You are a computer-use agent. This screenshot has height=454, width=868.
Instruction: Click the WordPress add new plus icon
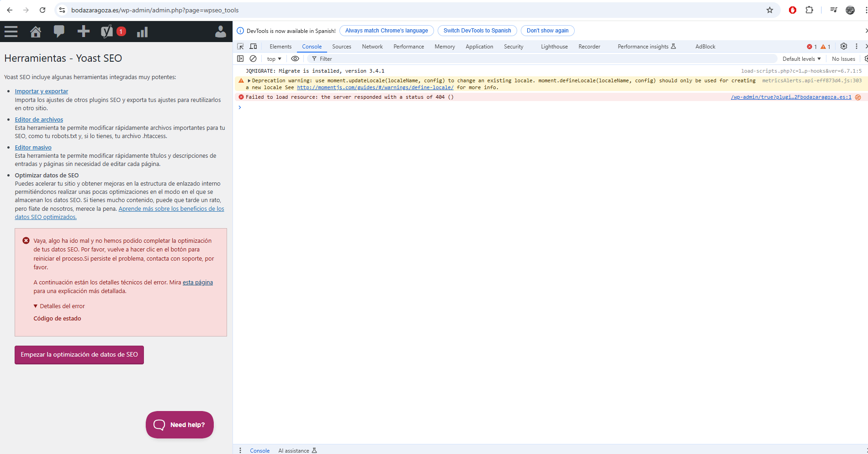[x=83, y=31]
